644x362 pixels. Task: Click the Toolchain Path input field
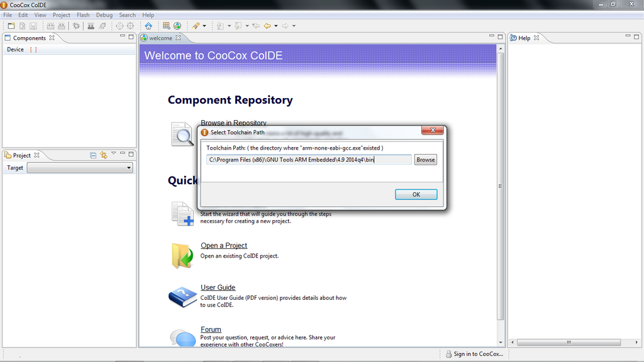309,160
